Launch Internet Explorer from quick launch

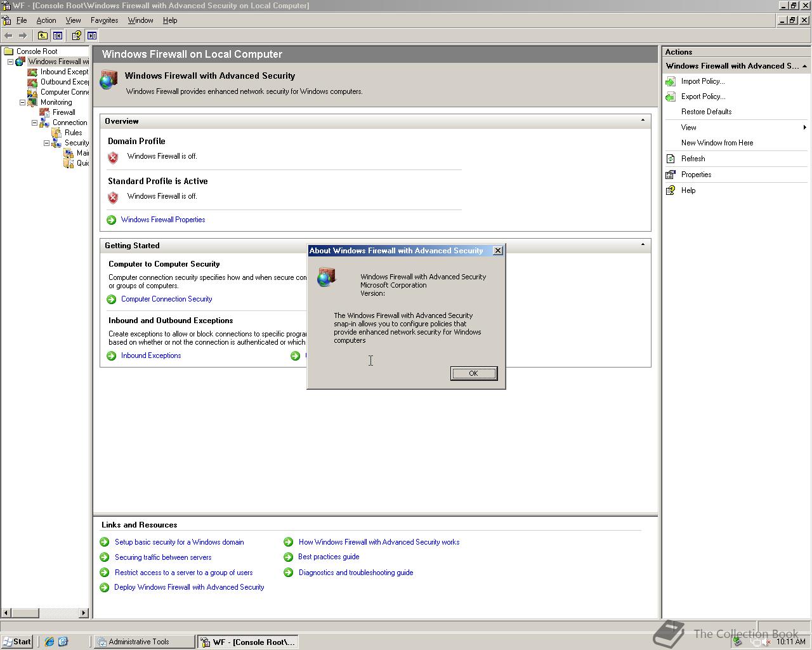point(49,642)
